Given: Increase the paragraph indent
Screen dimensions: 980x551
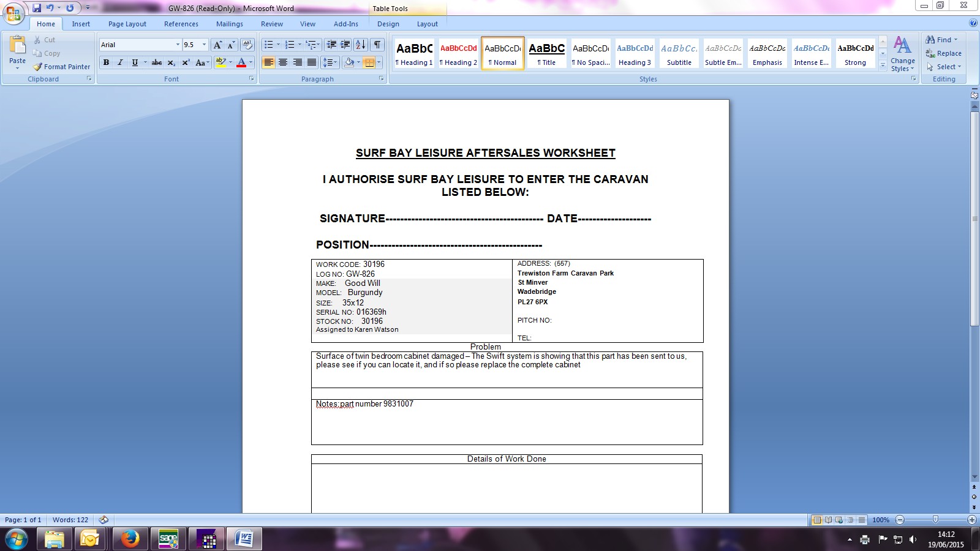Looking at the screenshot, I should click(345, 45).
